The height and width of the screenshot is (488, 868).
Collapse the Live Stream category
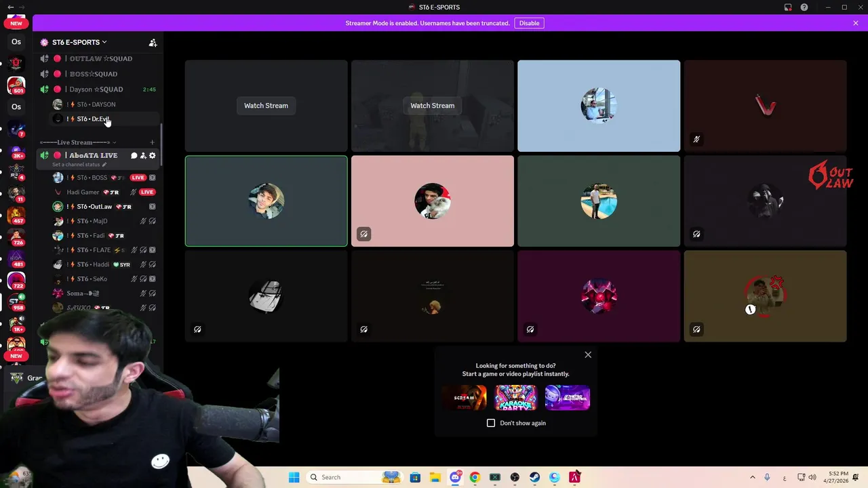click(x=78, y=142)
